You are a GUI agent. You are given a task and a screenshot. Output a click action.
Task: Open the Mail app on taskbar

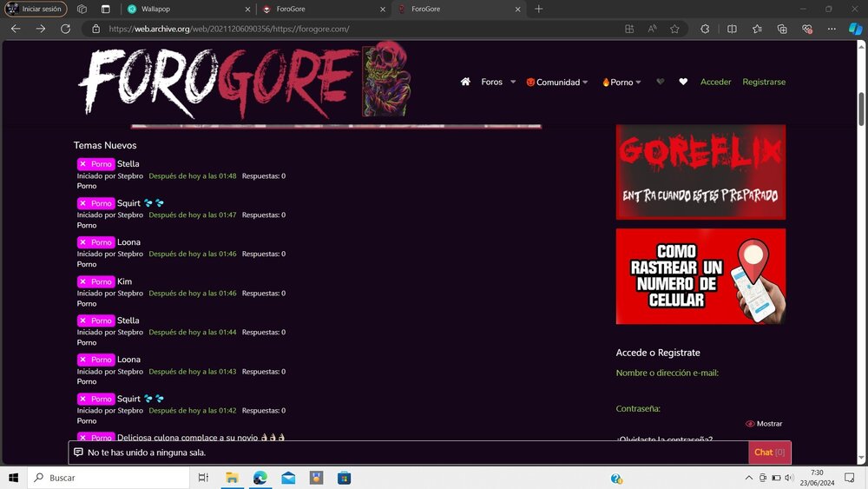pos(288,478)
